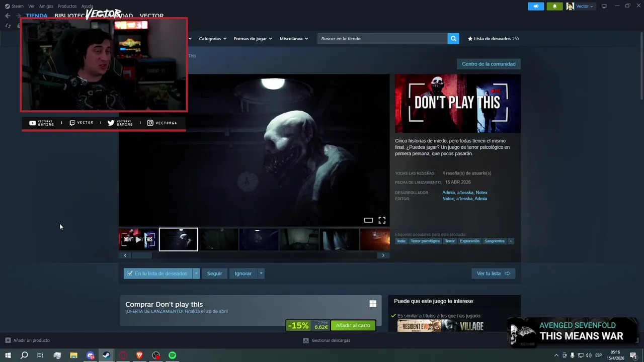Open the Vector account dropdown
This screenshot has width=644, height=362.
(585, 6)
